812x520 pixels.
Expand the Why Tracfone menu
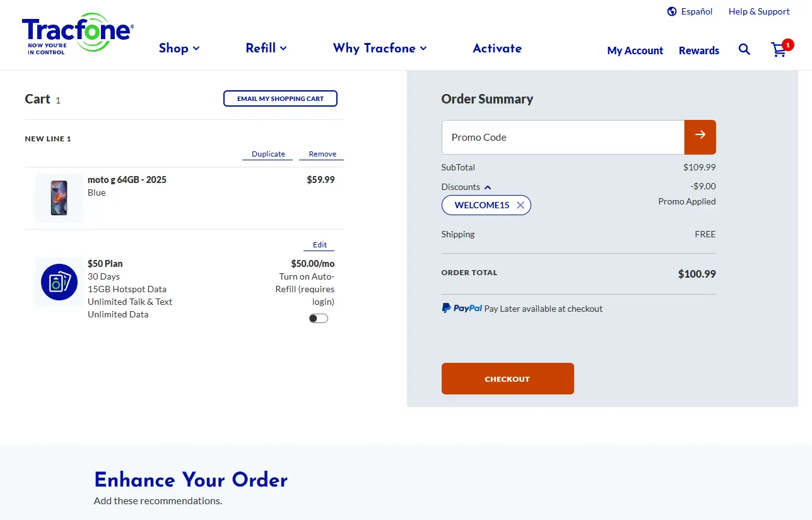380,48
